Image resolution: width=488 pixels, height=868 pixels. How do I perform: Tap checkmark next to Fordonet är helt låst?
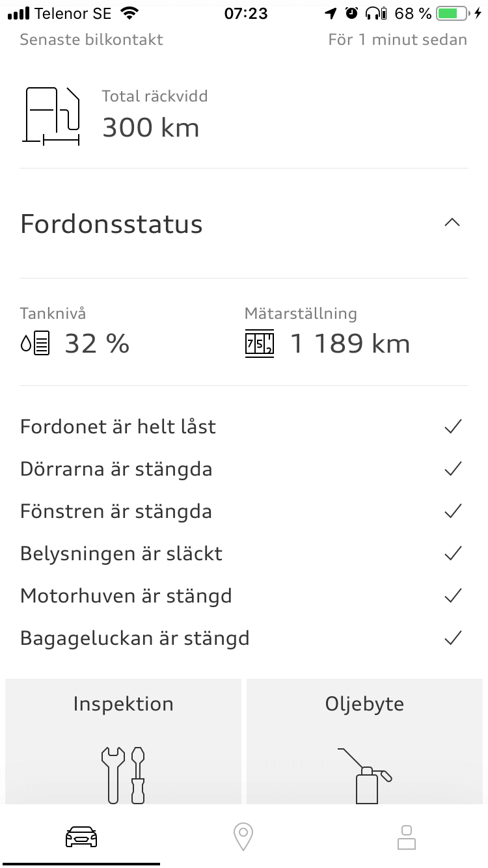click(x=453, y=427)
